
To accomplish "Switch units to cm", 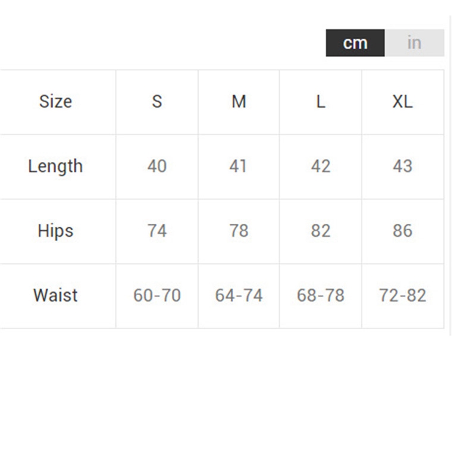I will click(355, 43).
